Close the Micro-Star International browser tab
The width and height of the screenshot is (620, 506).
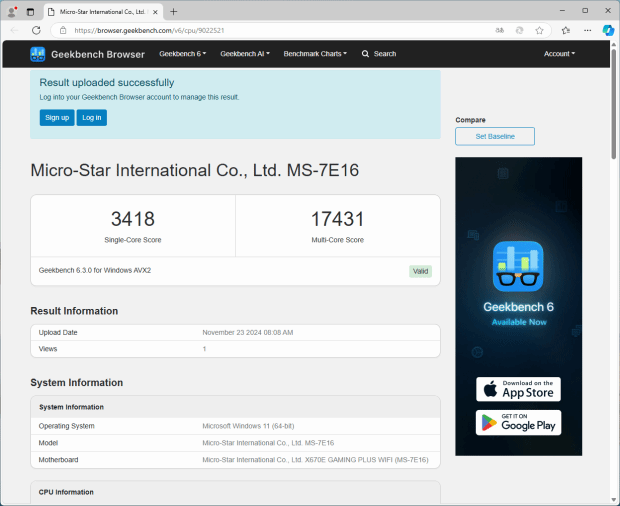[155, 12]
